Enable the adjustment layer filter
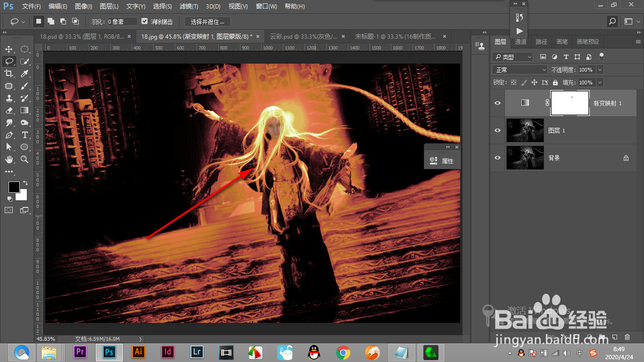Image resolution: width=644 pixels, height=362 pixels. (554, 57)
